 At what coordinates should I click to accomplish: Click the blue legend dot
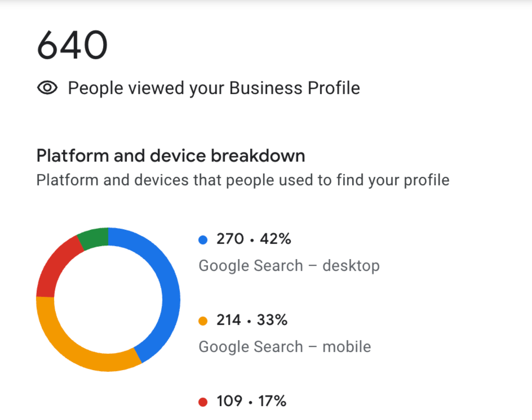[203, 240]
